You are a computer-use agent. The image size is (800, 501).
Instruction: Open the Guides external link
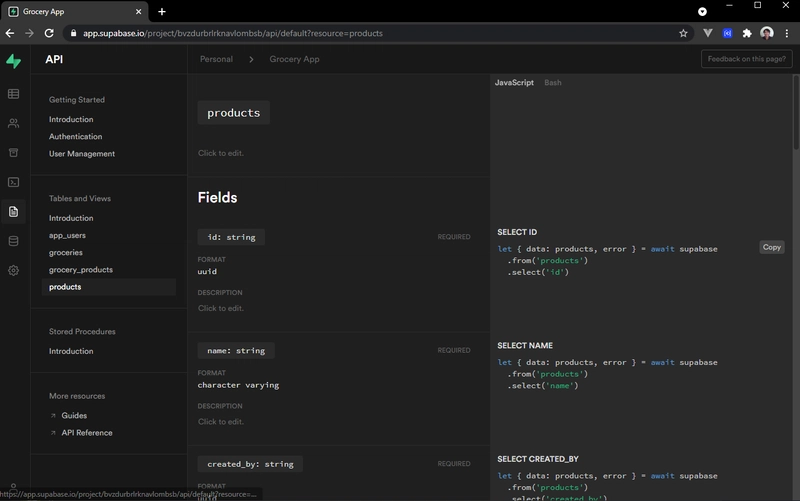74,416
